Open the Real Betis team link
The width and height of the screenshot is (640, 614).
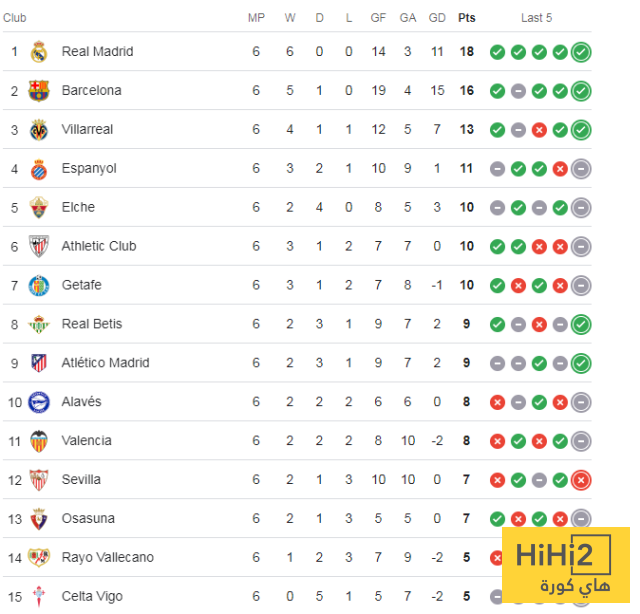(92, 324)
